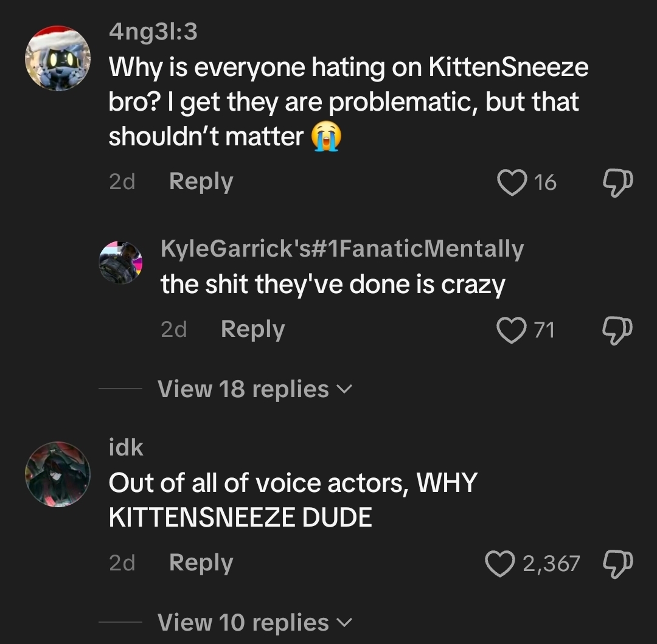The height and width of the screenshot is (644, 657).
Task: Reply to KyleGarrick's#1FanaticMentally comment
Action: (x=252, y=330)
